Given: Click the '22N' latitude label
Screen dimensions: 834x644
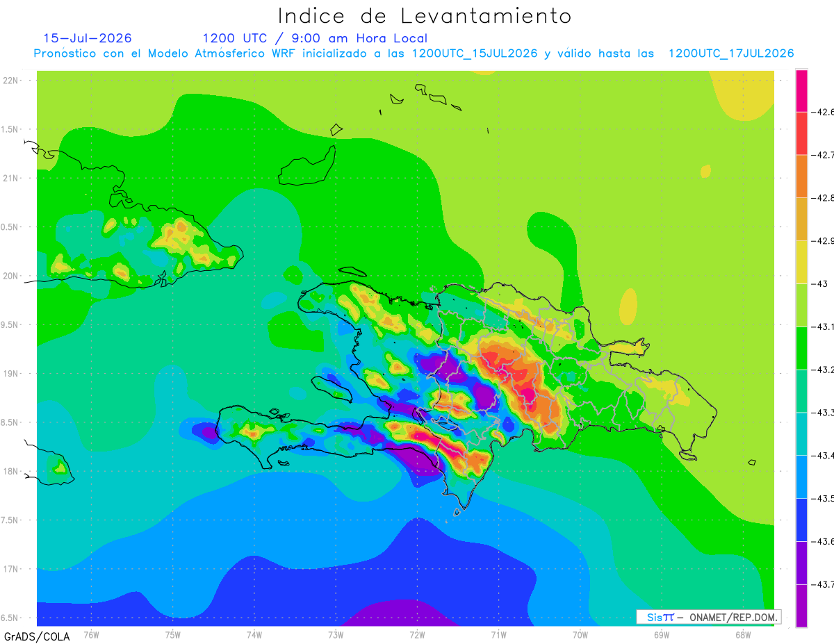Looking at the screenshot, I should click(10, 80).
